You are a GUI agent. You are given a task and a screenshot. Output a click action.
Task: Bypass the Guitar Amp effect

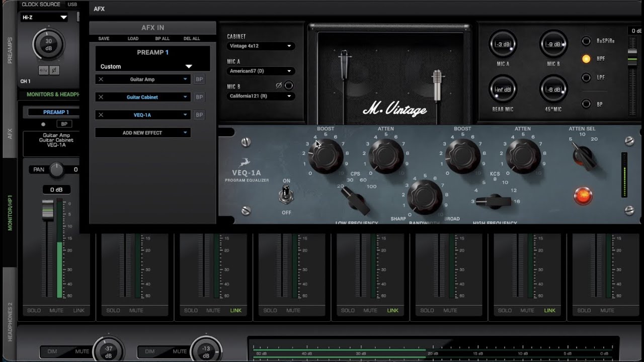click(199, 79)
